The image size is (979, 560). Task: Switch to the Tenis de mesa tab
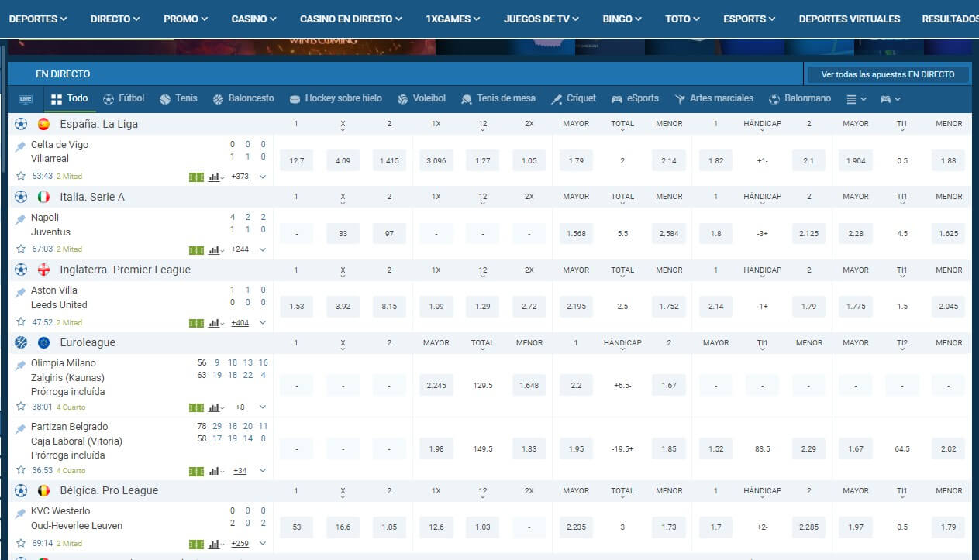point(498,99)
